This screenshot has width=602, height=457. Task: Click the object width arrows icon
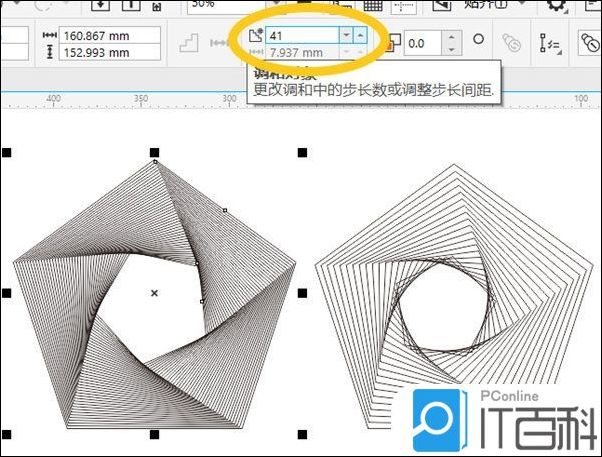[x=50, y=35]
